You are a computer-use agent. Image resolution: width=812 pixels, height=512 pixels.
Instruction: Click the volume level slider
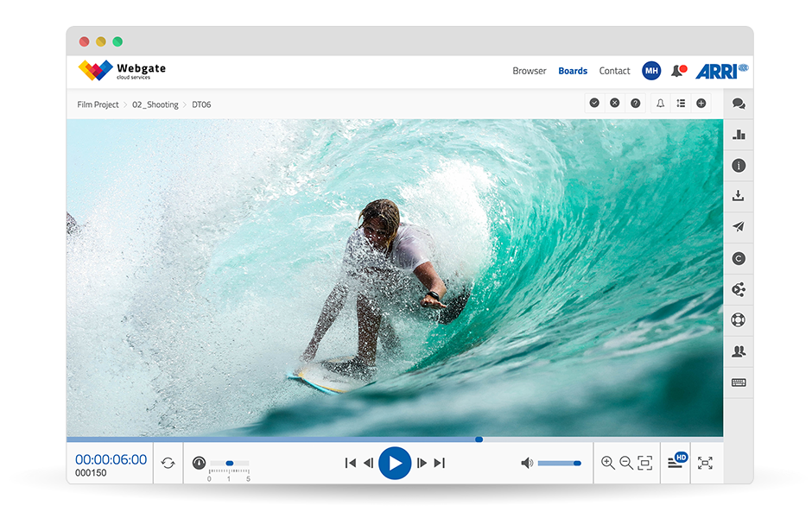click(558, 464)
